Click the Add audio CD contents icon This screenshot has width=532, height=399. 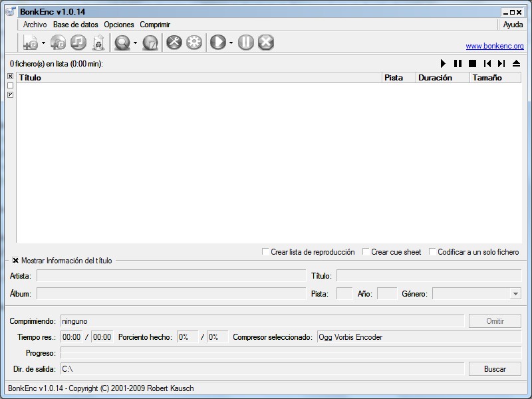pyautogui.click(x=59, y=43)
